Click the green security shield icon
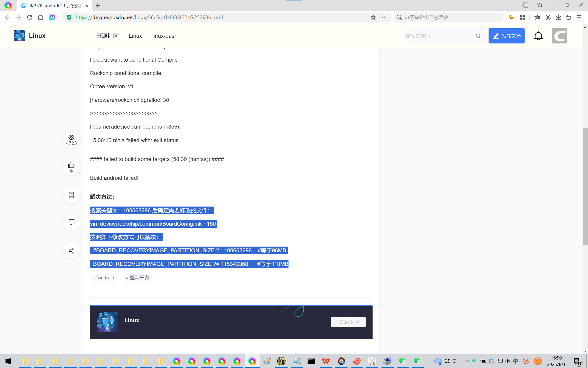The width and height of the screenshot is (588, 368). coord(69,17)
